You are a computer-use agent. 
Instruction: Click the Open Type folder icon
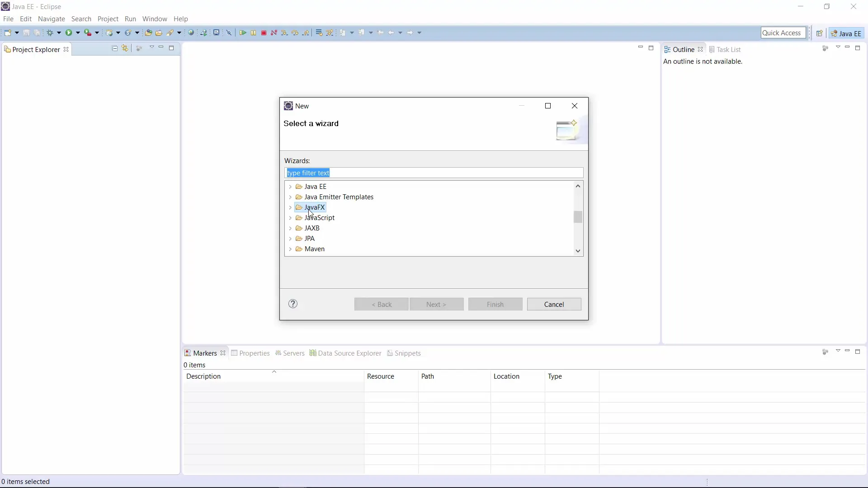tap(148, 33)
